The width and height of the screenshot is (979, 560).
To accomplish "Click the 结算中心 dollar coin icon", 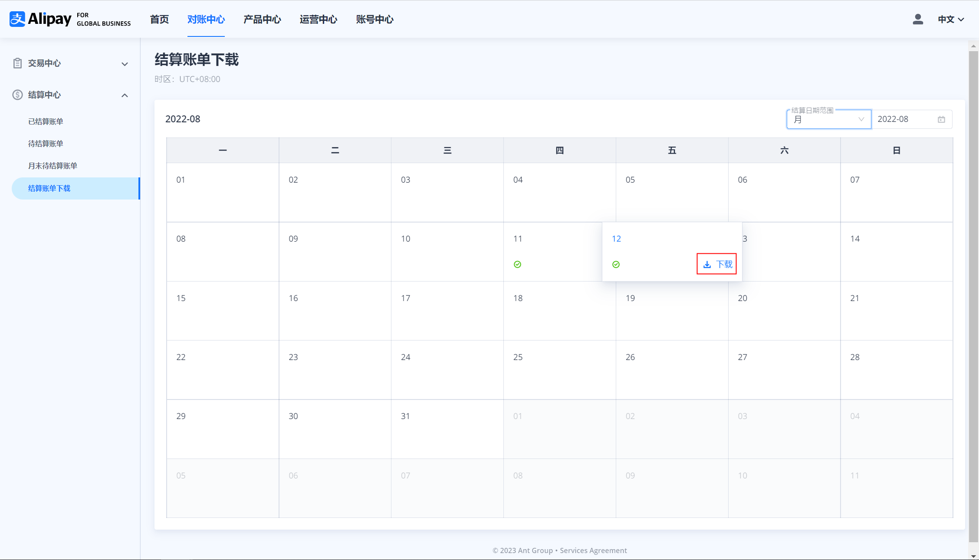I will 17,95.
